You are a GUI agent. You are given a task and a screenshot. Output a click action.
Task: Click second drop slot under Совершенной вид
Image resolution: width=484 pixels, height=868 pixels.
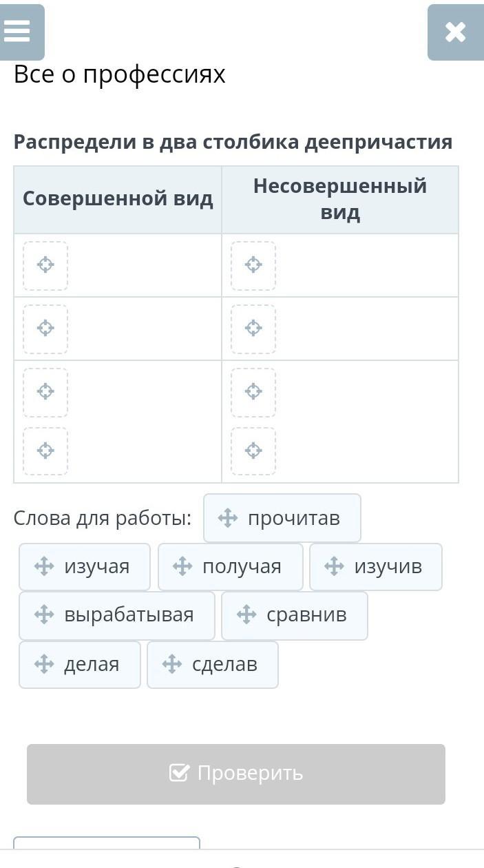point(45,328)
